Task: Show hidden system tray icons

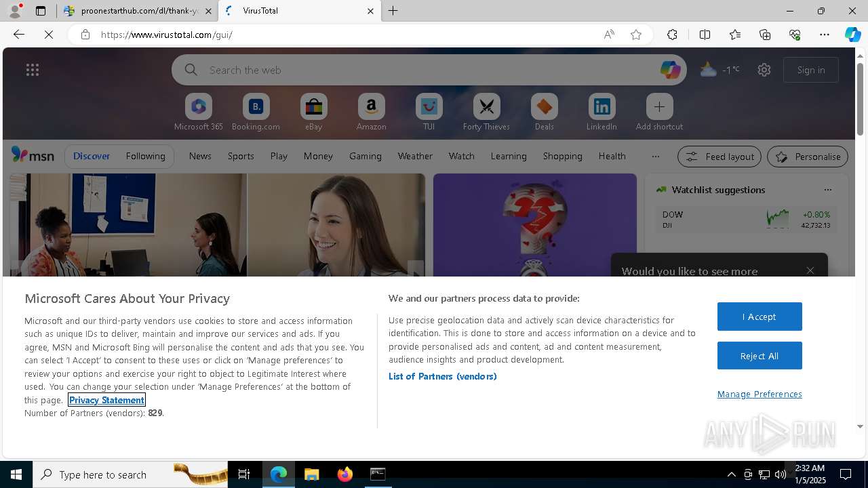Action: pyautogui.click(x=731, y=474)
